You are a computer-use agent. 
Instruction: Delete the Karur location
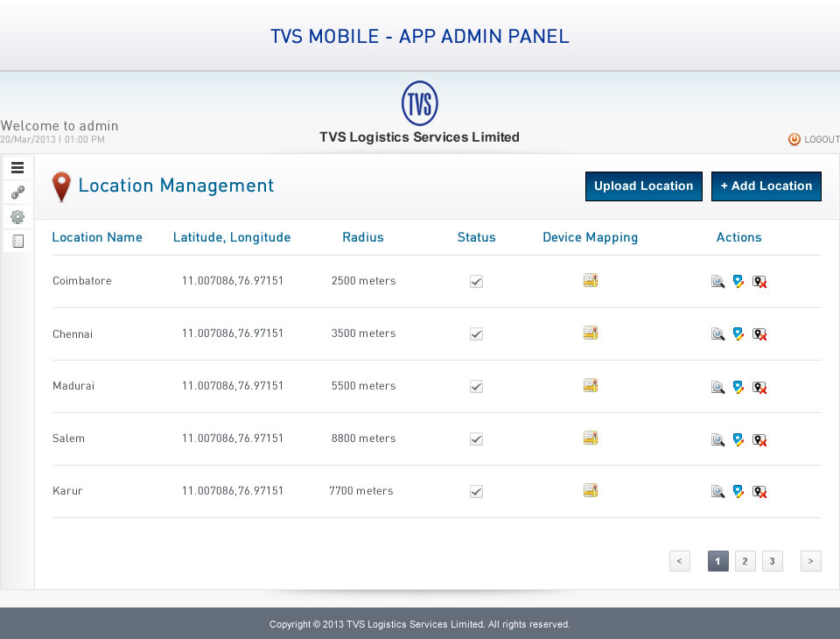tap(759, 492)
